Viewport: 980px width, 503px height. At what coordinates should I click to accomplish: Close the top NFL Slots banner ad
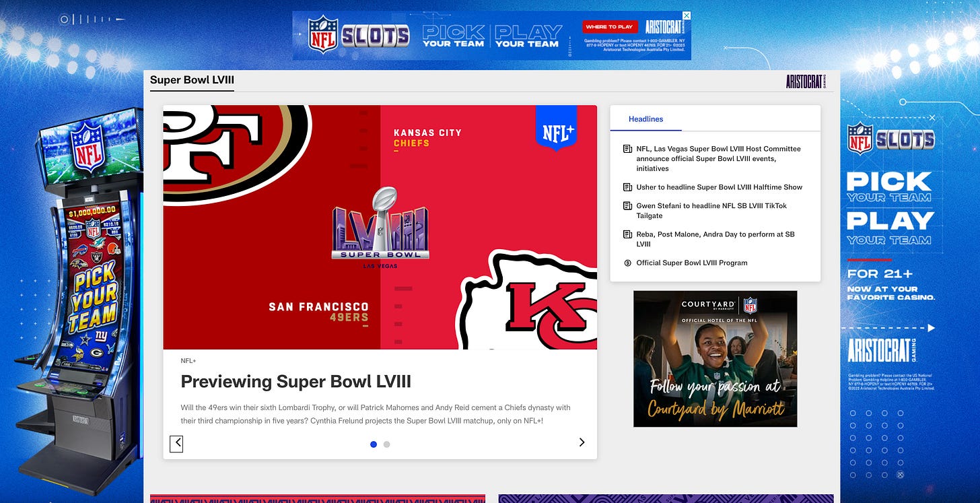tap(687, 15)
